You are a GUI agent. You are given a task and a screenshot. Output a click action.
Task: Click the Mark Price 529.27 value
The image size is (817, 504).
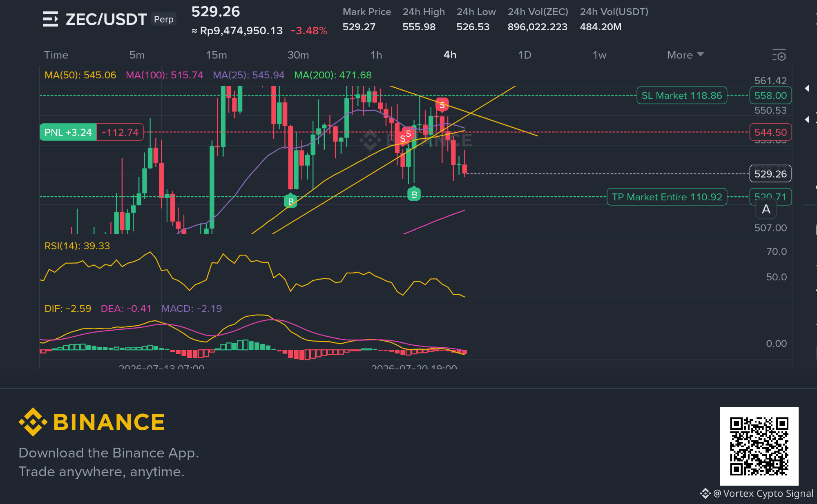359,27
